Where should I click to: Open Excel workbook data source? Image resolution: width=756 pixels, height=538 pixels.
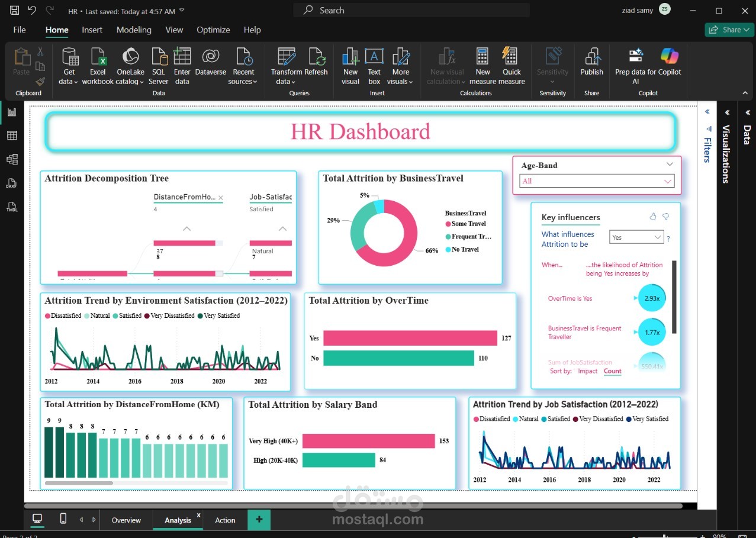tap(98, 57)
